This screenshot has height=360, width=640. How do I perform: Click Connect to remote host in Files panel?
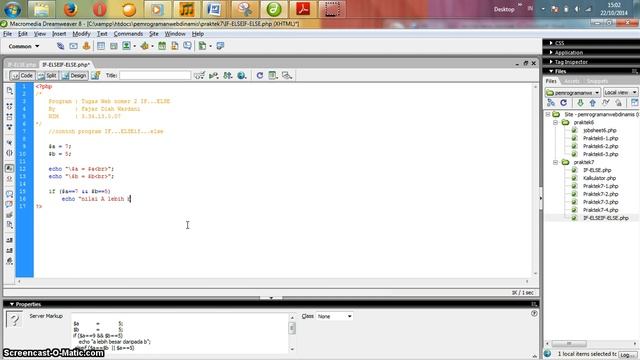pyautogui.click(x=551, y=103)
